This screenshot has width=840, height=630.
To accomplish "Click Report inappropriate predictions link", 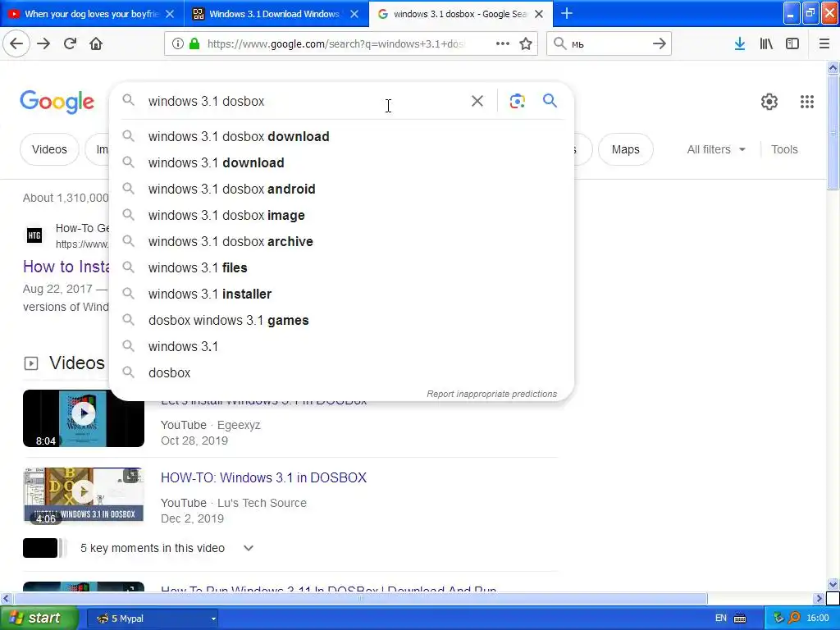I will (492, 394).
